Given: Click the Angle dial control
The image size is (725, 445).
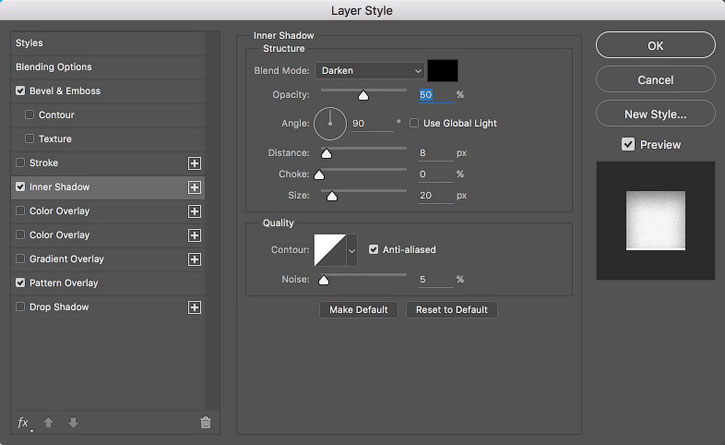Looking at the screenshot, I should (329, 123).
